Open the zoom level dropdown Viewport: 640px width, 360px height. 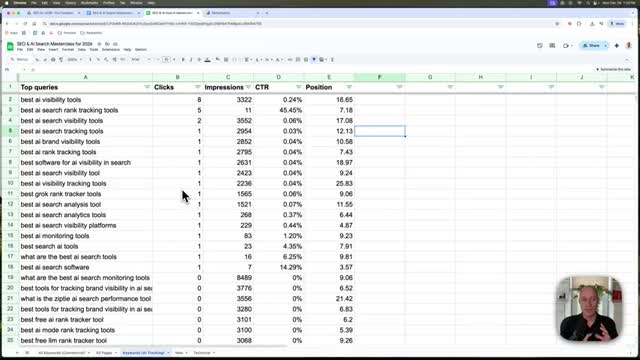coord(75,60)
